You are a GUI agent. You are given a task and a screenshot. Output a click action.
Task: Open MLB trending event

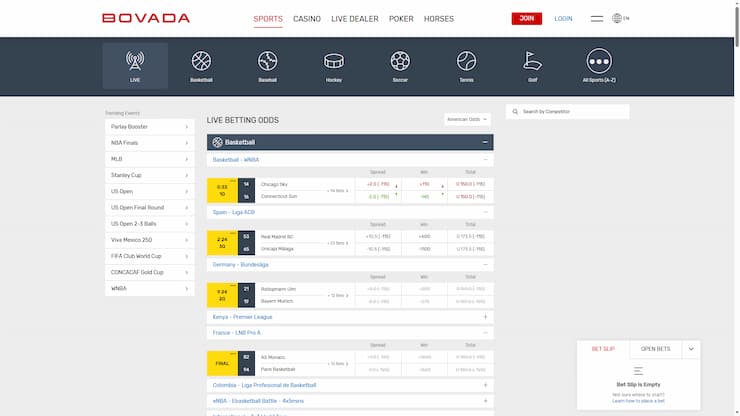click(150, 159)
